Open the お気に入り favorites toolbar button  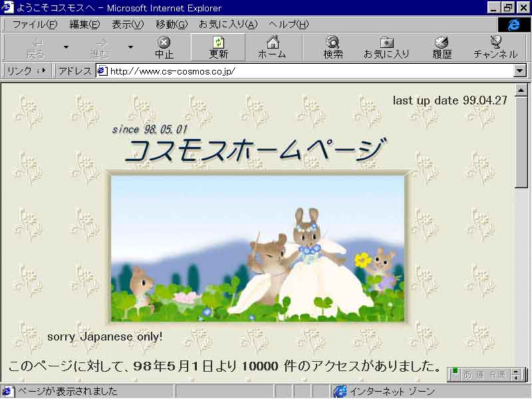click(x=386, y=47)
